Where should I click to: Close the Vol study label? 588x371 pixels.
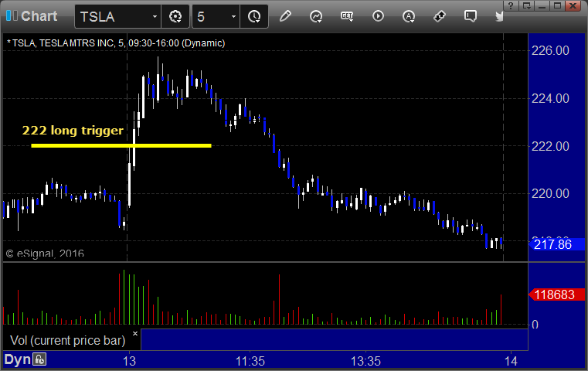point(135,333)
